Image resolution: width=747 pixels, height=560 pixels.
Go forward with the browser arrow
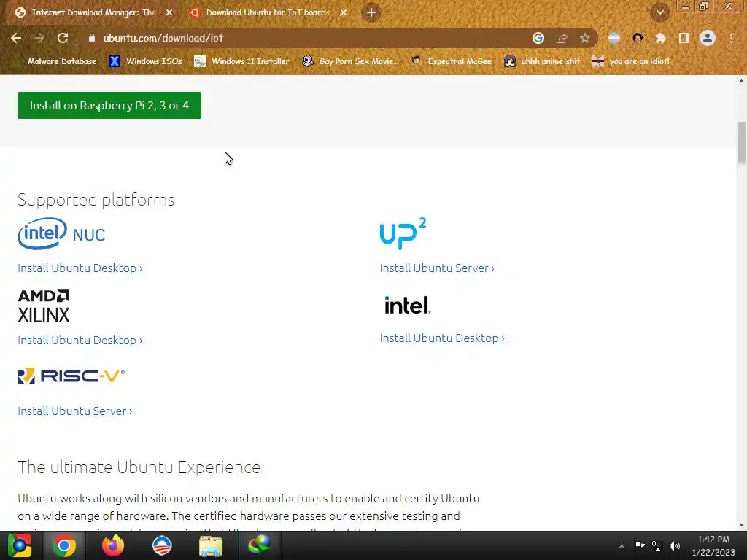39,38
